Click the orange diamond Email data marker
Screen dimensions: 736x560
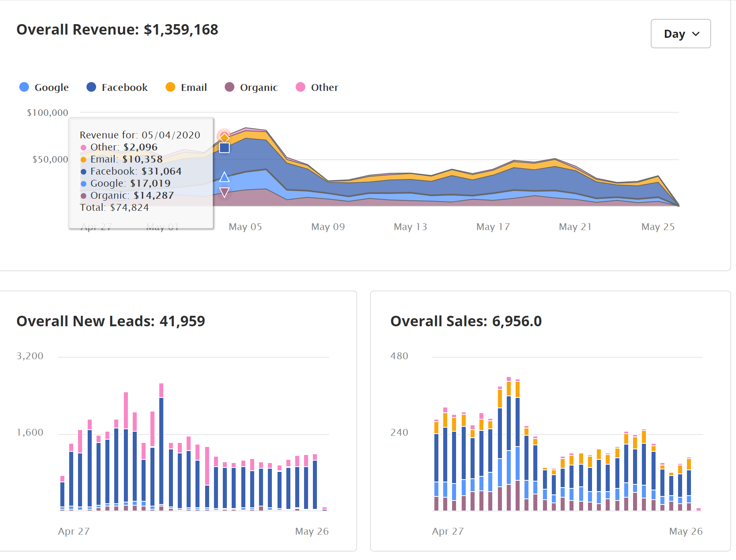[x=224, y=137]
